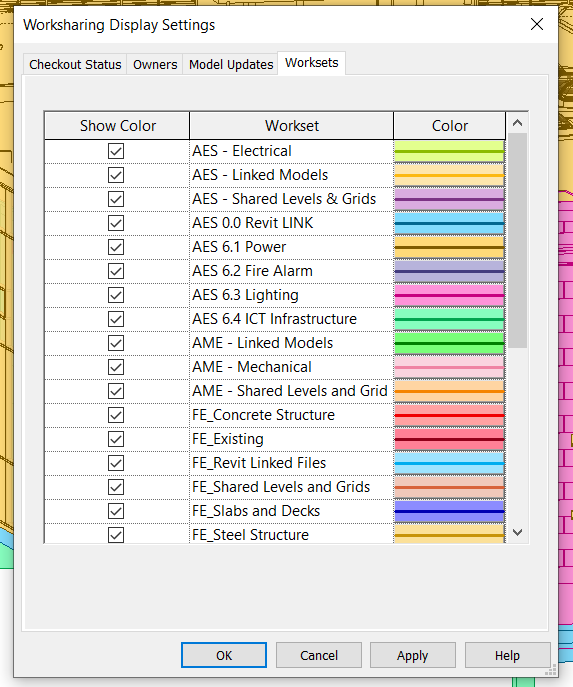The image size is (573, 687).
Task: Disable color for FE_Revit Linked Files
Action: tap(116, 463)
